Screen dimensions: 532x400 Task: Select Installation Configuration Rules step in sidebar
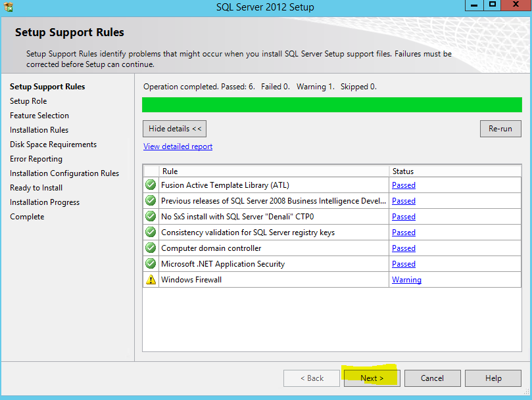tap(64, 173)
